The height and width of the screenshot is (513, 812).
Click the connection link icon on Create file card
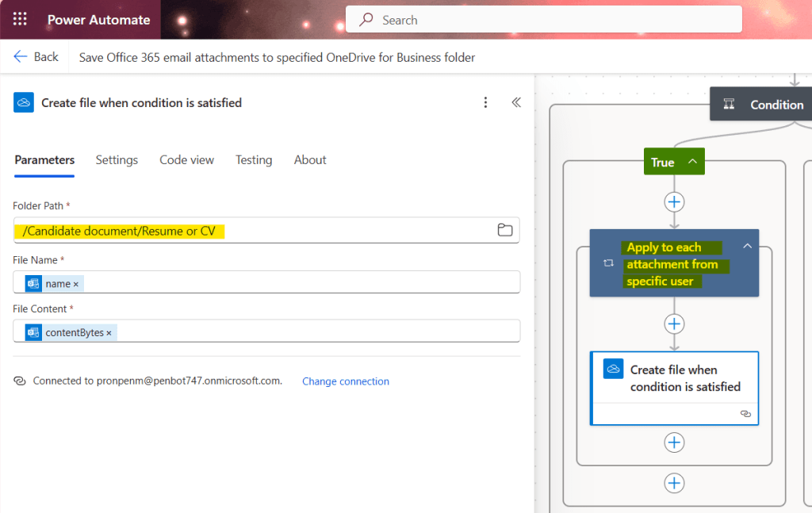point(745,414)
